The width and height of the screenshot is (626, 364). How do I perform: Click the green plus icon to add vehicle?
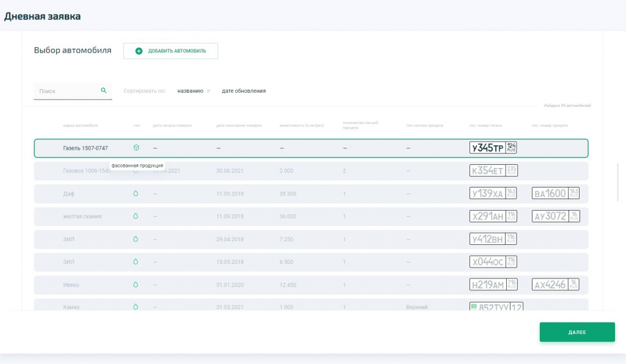tap(139, 51)
